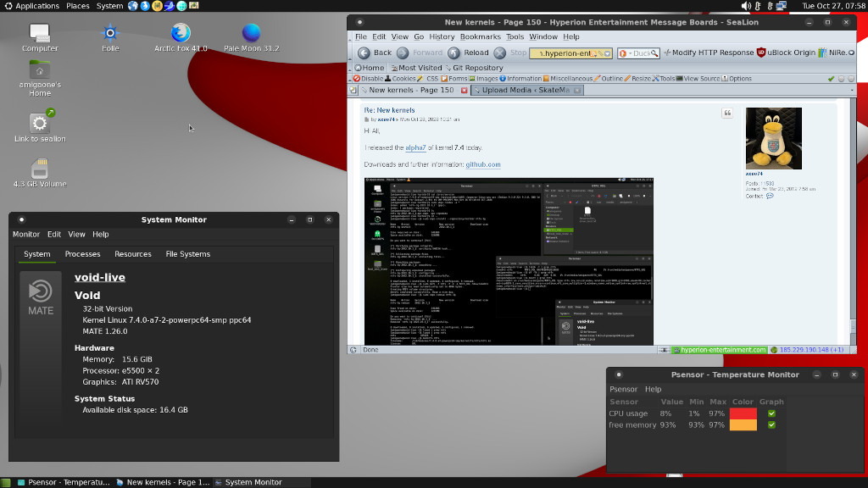This screenshot has width=868, height=488.
Task: Open the URL bar history dropdown arrow
Action: (x=607, y=53)
